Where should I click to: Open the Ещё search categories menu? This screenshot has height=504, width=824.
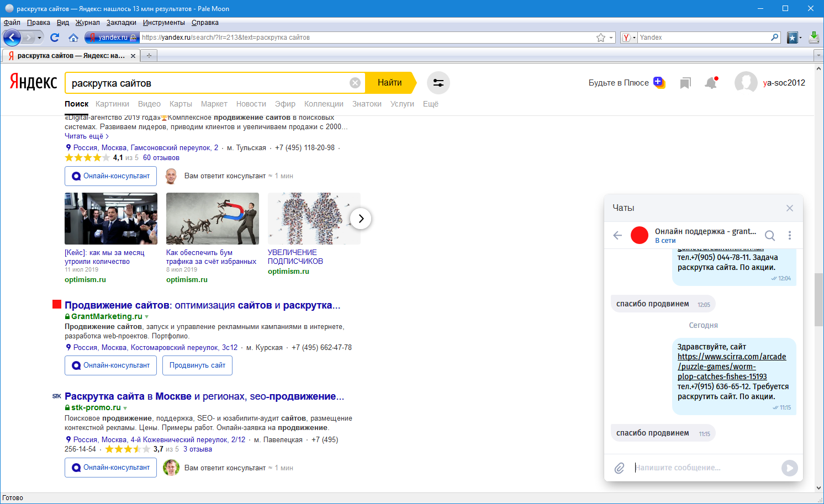431,104
